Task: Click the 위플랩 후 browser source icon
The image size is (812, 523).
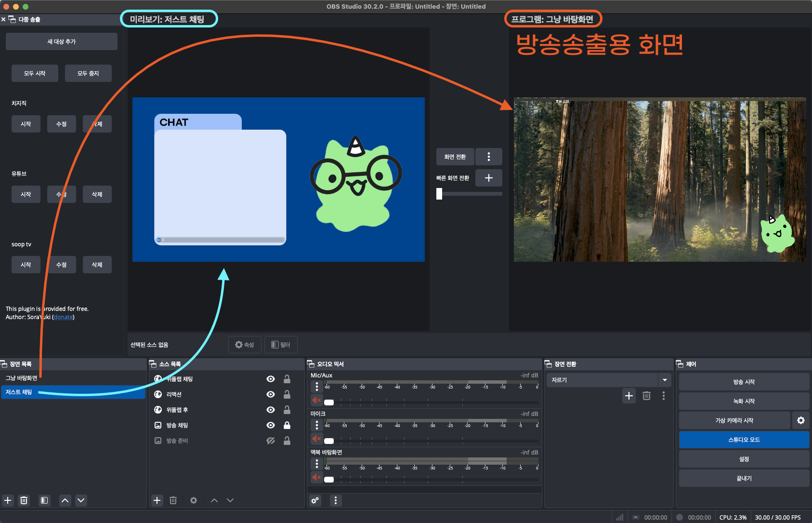Action: tap(158, 410)
